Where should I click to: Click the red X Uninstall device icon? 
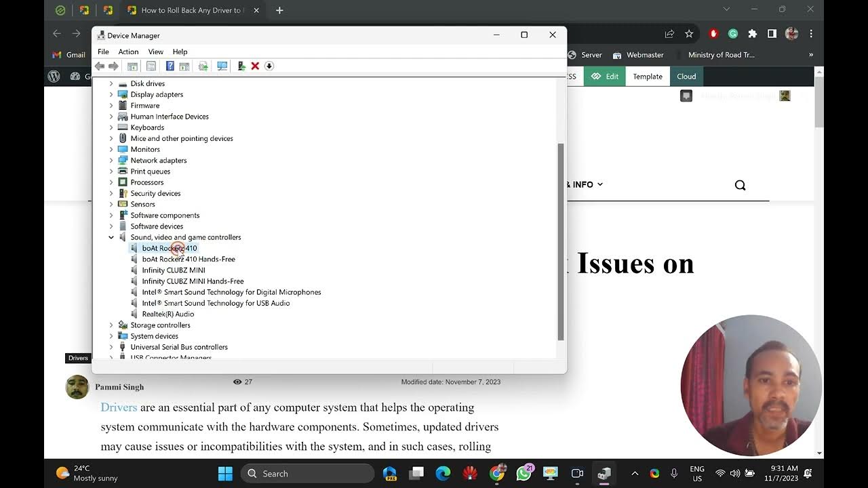255,66
